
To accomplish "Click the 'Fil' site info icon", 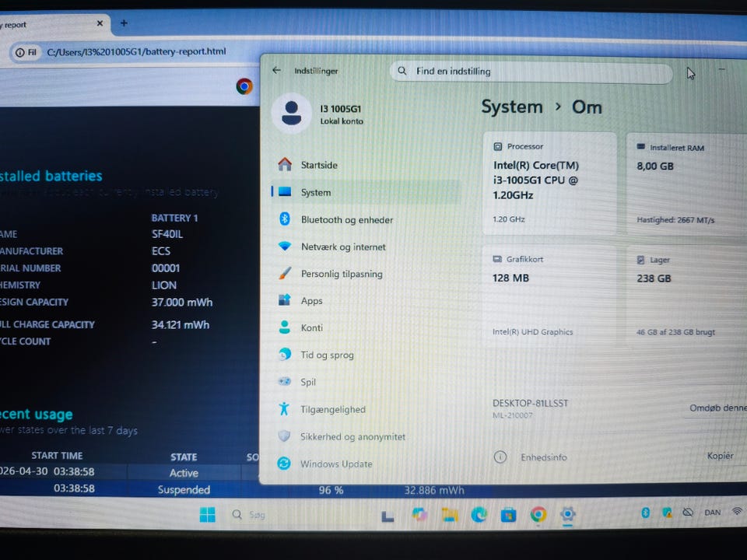I will tap(26, 52).
